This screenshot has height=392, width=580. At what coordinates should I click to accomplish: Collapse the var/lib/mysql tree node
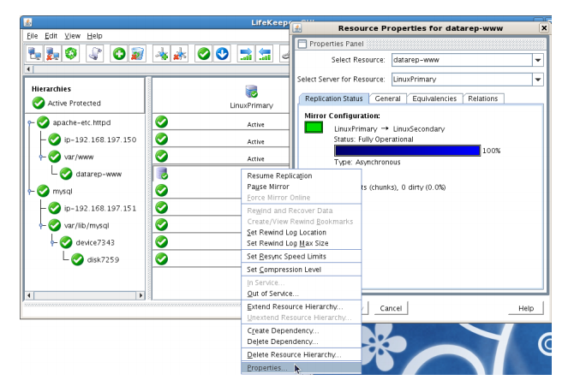[x=42, y=226]
